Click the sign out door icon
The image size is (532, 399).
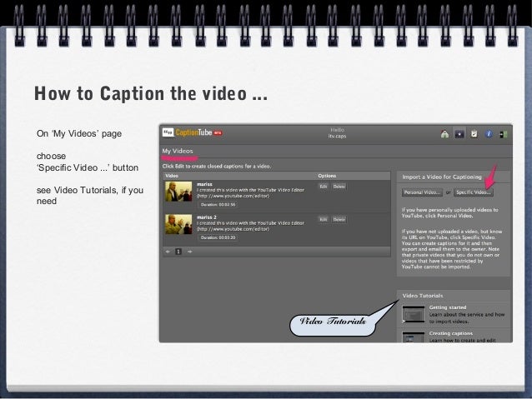tap(503, 134)
